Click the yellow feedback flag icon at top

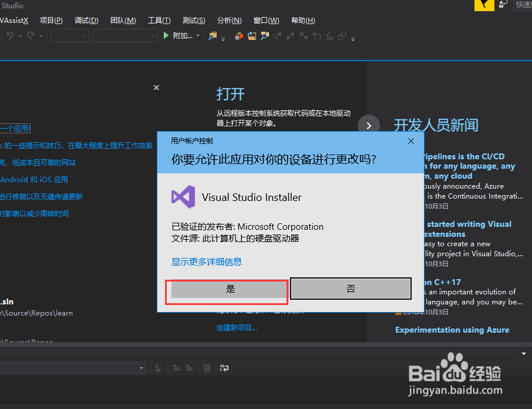(x=484, y=5)
